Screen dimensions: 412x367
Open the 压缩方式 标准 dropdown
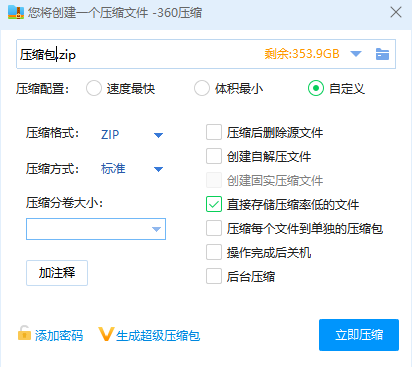[132, 169]
